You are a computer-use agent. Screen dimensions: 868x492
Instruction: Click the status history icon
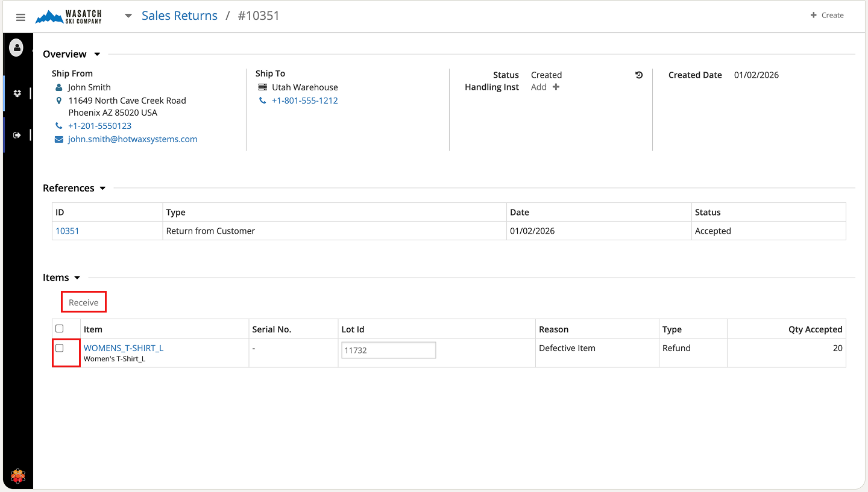639,75
